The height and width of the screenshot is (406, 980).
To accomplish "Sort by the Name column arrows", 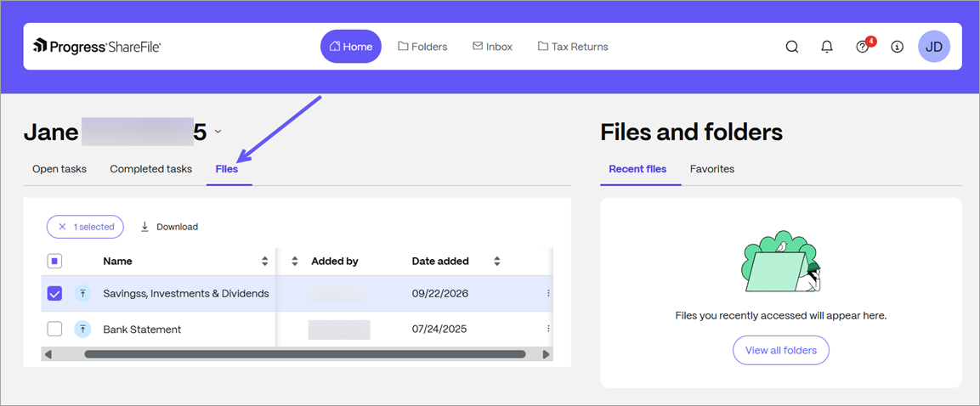I will tap(265, 261).
